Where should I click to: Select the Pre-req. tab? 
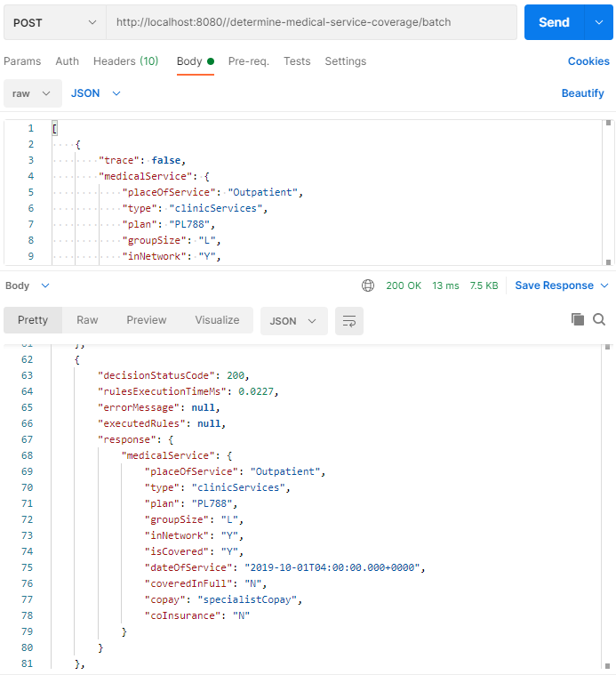(248, 61)
